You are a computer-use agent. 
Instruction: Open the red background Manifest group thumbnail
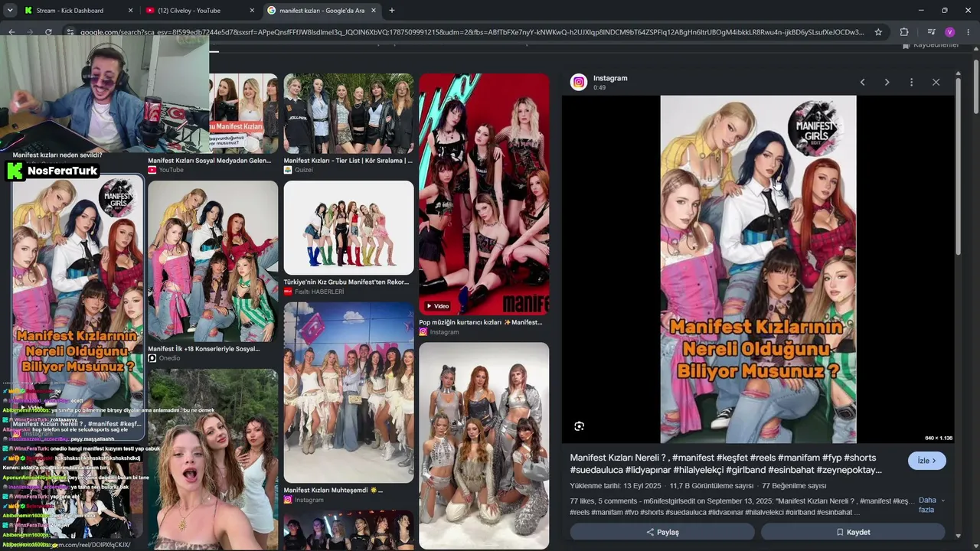tap(484, 194)
